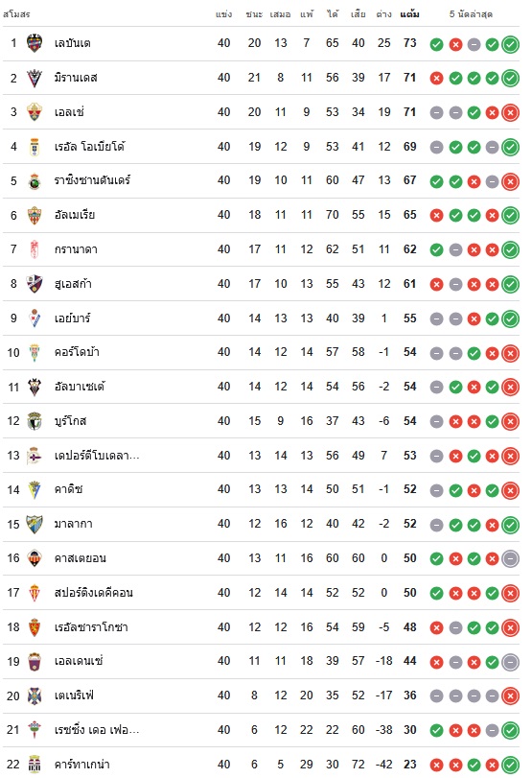Open the กรานาดา team link
The height and width of the screenshot is (778, 532).
point(76,249)
